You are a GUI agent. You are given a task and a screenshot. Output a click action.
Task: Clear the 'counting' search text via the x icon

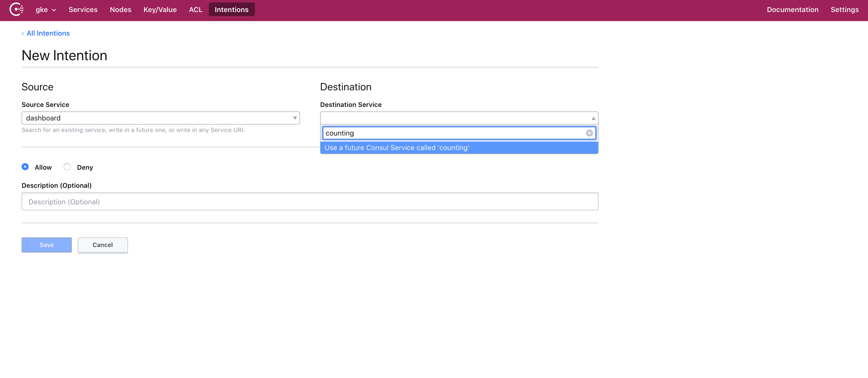pos(589,133)
